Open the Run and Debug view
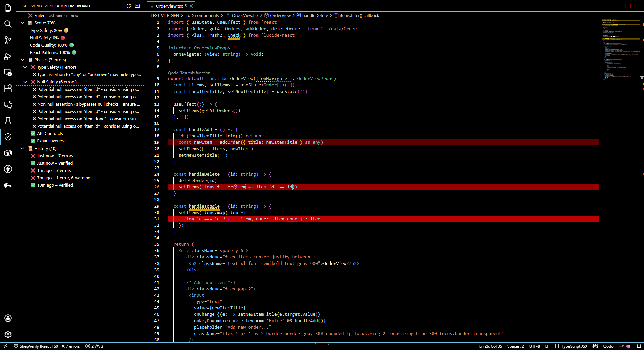Screen dimensions: 644x350 [8, 56]
